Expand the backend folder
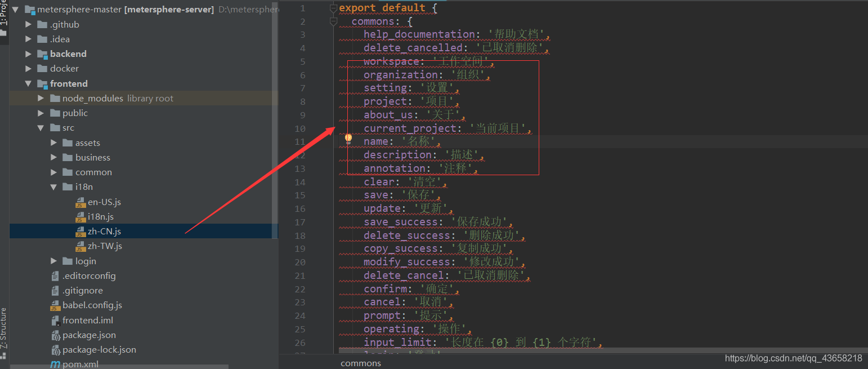The height and width of the screenshot is (369, 868). [x=28, y=54]
